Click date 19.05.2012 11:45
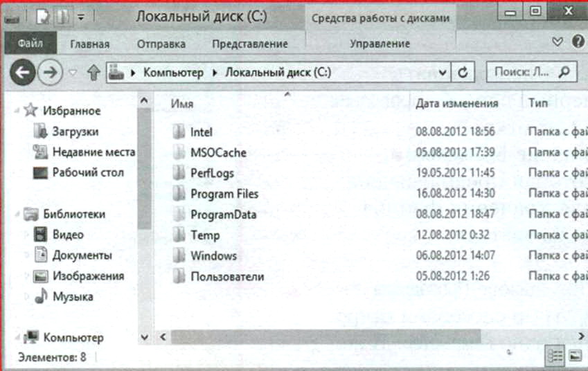The width and height of the screenshot is (588, 371). pyautogui.click(x=455, y=172)
